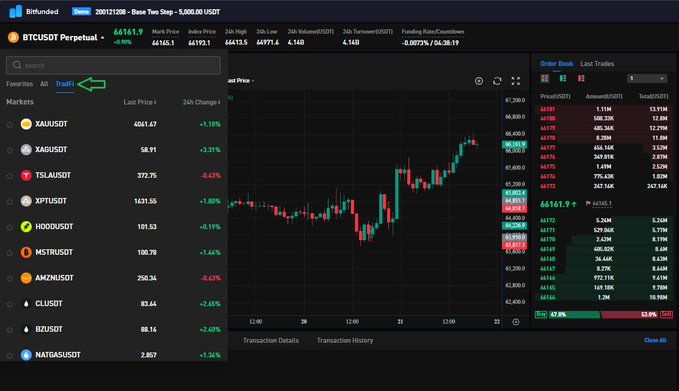Image resolution: width=679 pixels, height=391 pixels.
Task: Click the AMZNUSDT Amazon icon
Action: click(x=26, y=278)
